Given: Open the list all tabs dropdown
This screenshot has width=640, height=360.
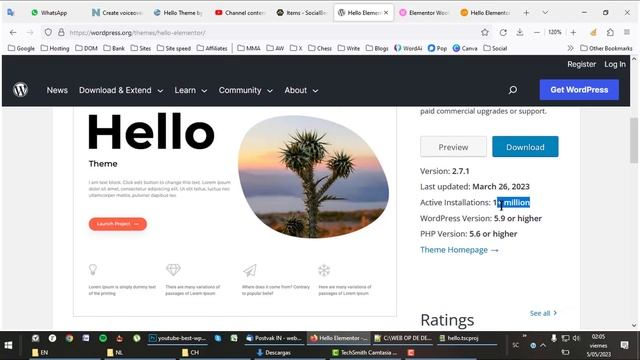Looking at the screenshot, I should pyautogui.click(x=545, y=13).
